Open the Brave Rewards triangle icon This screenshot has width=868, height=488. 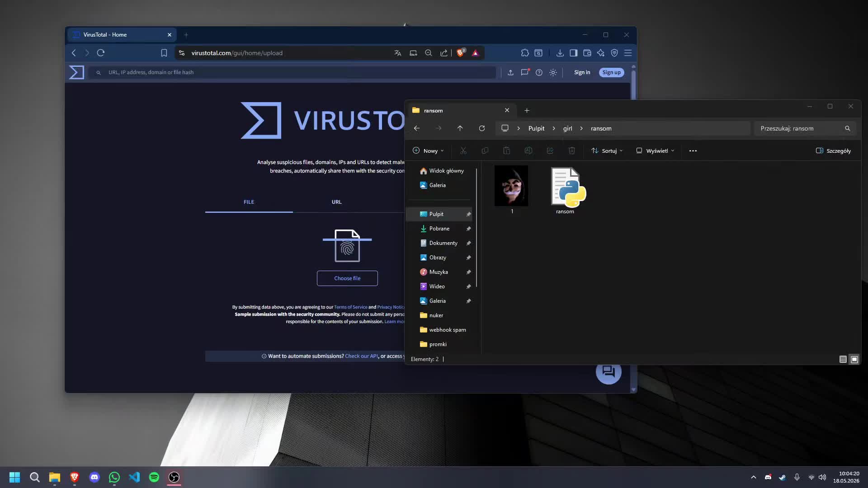(475, 53)
